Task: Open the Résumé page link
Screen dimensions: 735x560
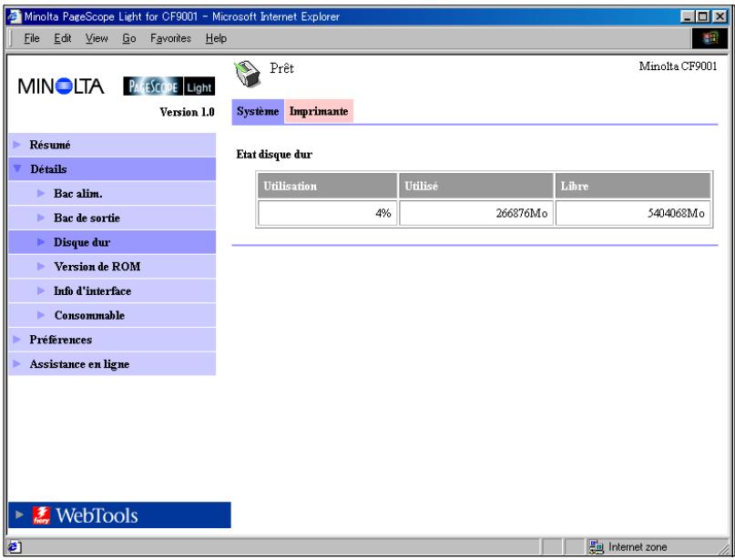Action: click(50, 145)
